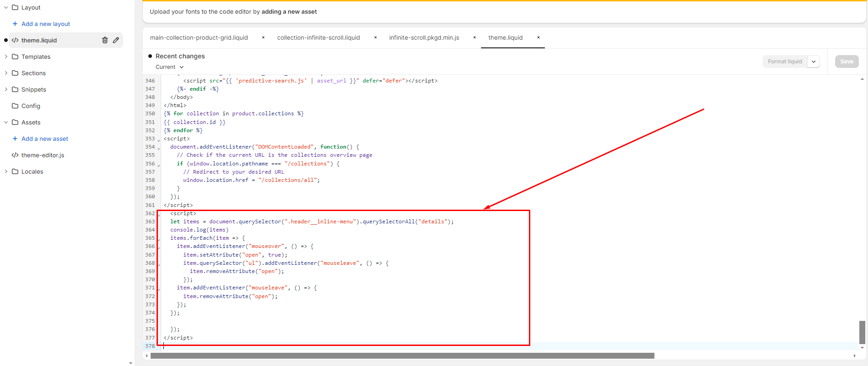Close the main-collection-product-grid.liquid tab
The image size is (868, 366).
[263, 37]
